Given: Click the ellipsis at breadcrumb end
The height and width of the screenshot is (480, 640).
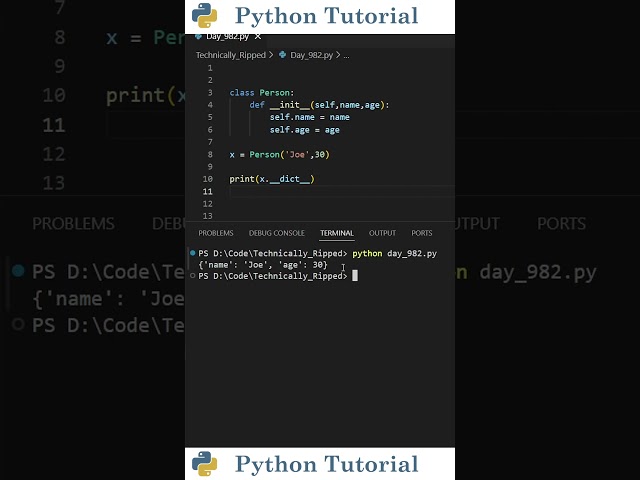Looking at the screenshot, I should pyautogui.click(x=346, y=55).
